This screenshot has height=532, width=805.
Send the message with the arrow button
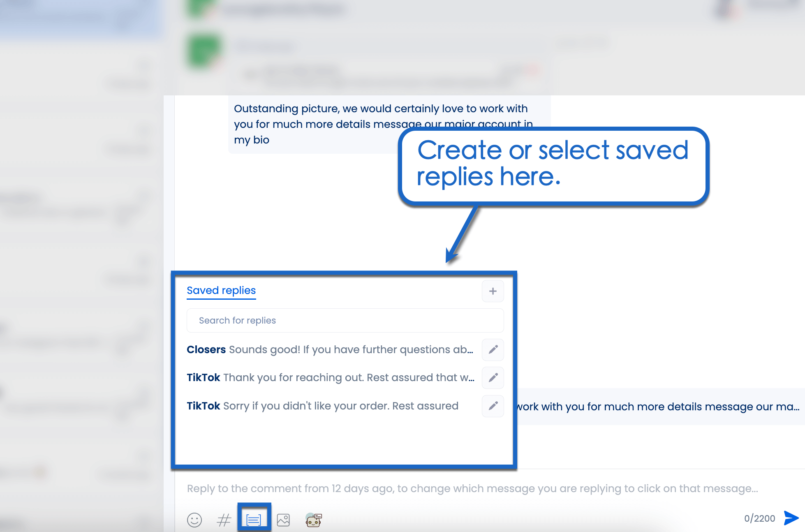790,518
